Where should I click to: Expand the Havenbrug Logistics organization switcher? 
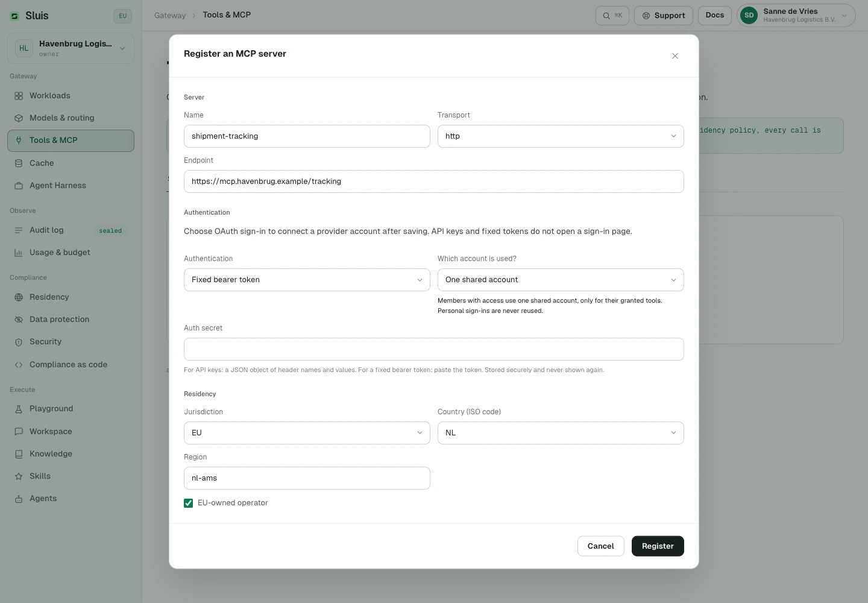click(x=71, y=48)
